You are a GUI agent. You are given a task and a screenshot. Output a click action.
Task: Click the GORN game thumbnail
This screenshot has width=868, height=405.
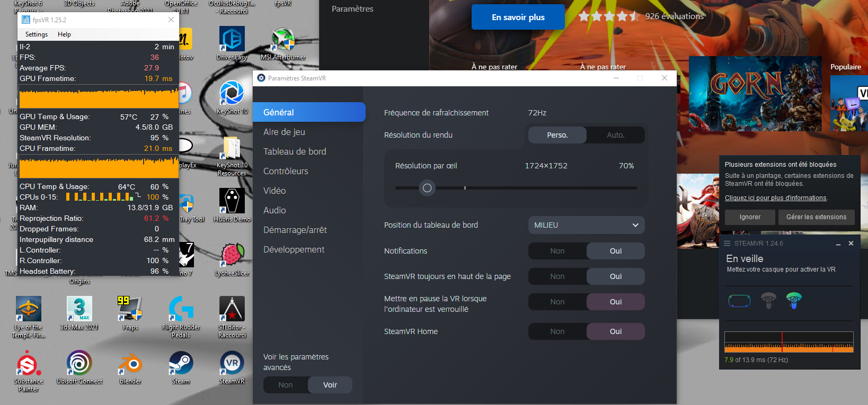tap(755, 94)
